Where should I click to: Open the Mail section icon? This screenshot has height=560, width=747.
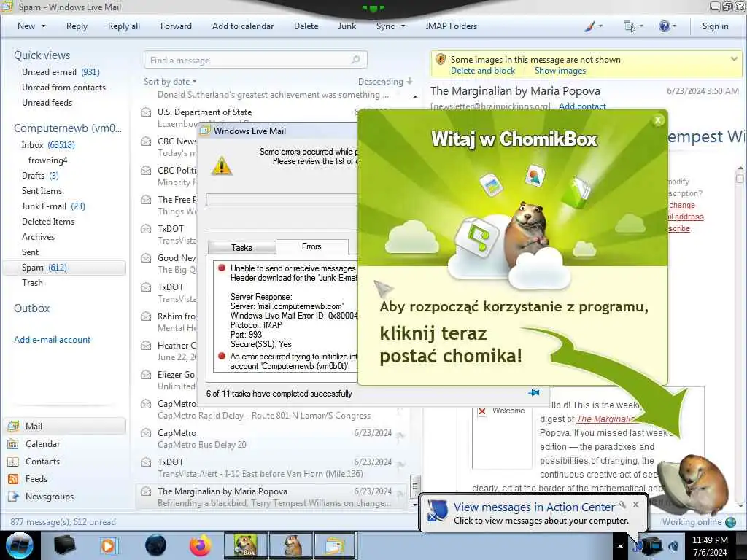[13, 426]
